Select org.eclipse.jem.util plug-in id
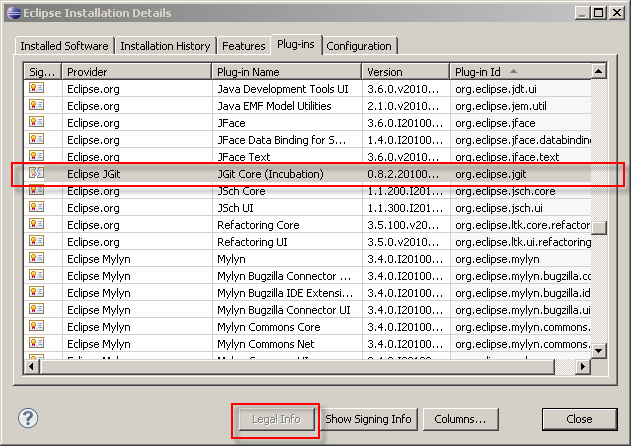 [x=501, y=106]
